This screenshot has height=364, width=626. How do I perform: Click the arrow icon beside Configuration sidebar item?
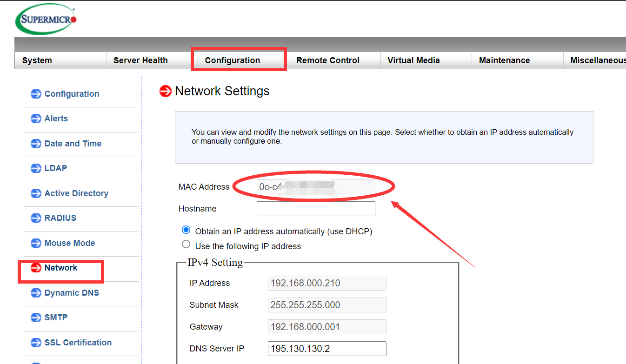click(36, 94)
